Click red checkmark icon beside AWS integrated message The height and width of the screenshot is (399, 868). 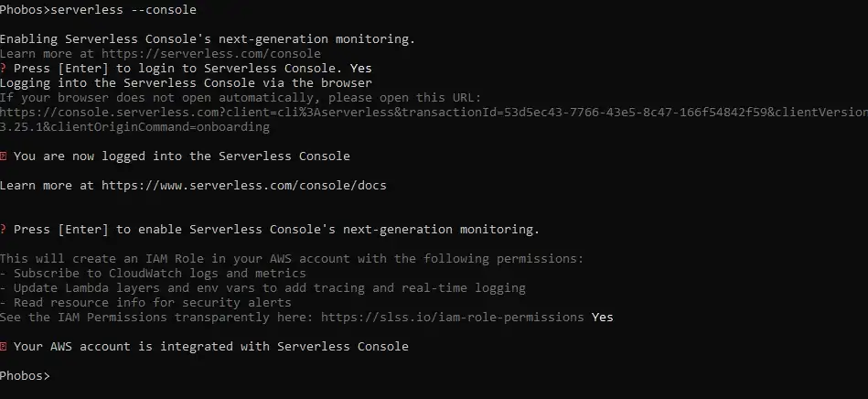pos(4,347)
